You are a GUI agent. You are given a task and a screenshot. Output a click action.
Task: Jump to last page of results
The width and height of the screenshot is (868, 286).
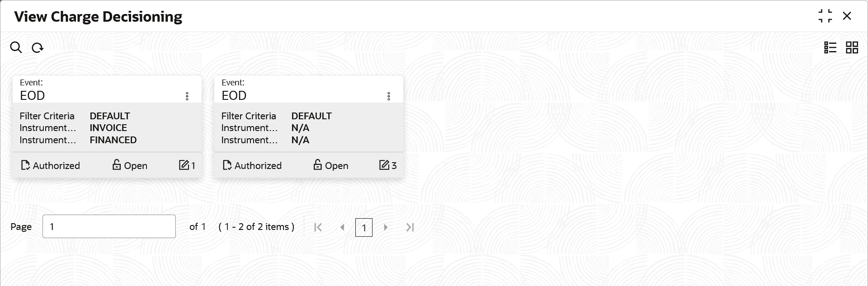coord(410,227)
